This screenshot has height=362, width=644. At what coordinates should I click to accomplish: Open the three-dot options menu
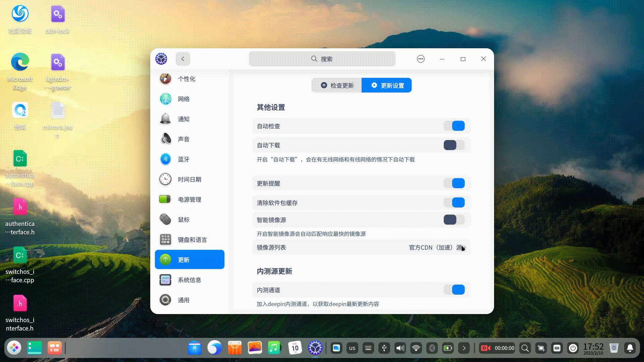[x=421, y=59]
